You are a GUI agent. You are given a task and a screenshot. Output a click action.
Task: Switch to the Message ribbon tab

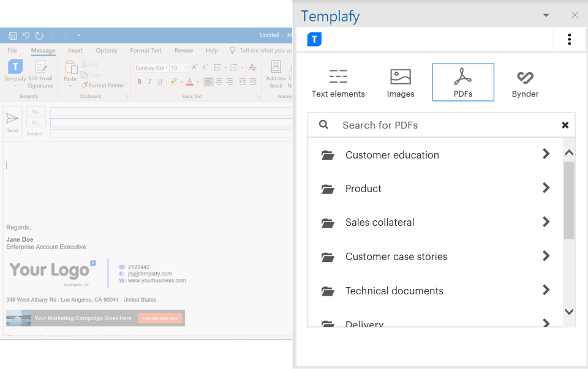(x=43, y=50)
